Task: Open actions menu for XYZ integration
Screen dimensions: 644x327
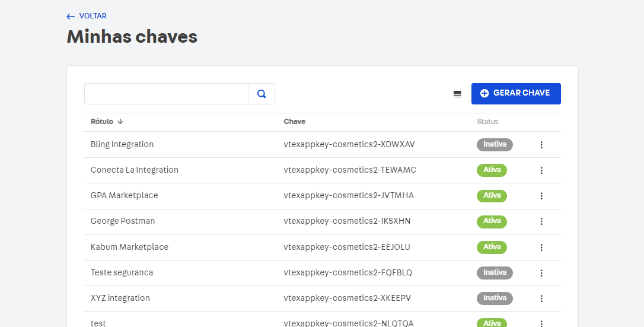Action: tap(541, 299)
